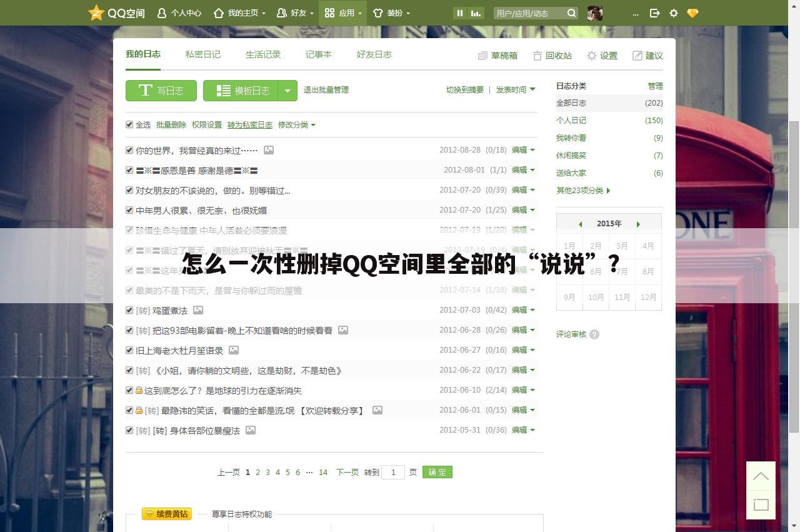The height and width of the screenshot is (532, 800).
Task: Open the 发表时间 sort dropdown
Action: coord(516,90)
